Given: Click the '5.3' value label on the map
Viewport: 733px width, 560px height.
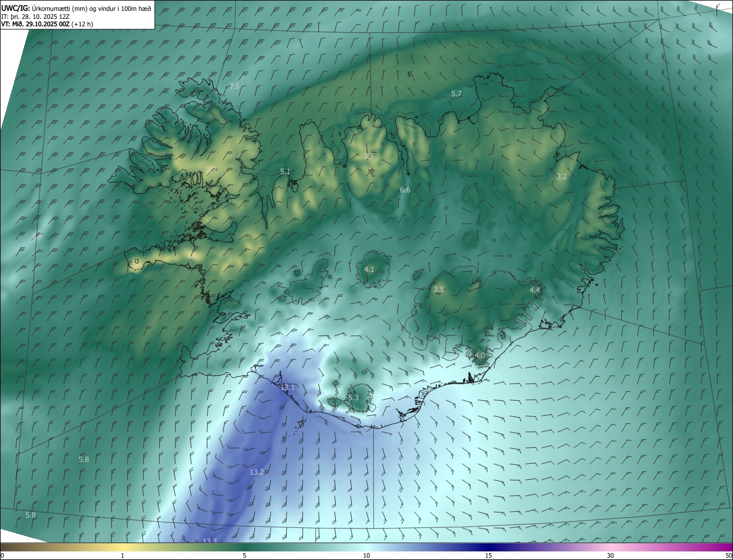Looking at the screenshot, I should point(353,398).
